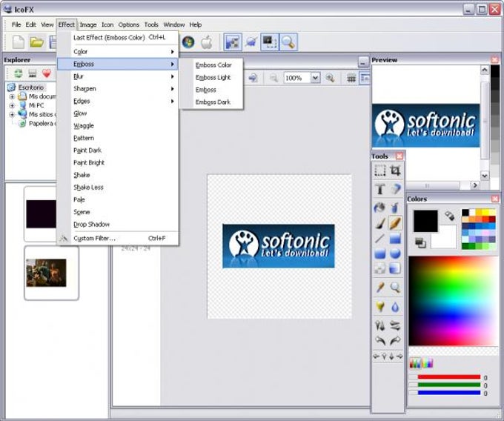Click the Apple Macintosh icon toolbar button
This screenshot has width=504, height=421.
pos(207,42)
